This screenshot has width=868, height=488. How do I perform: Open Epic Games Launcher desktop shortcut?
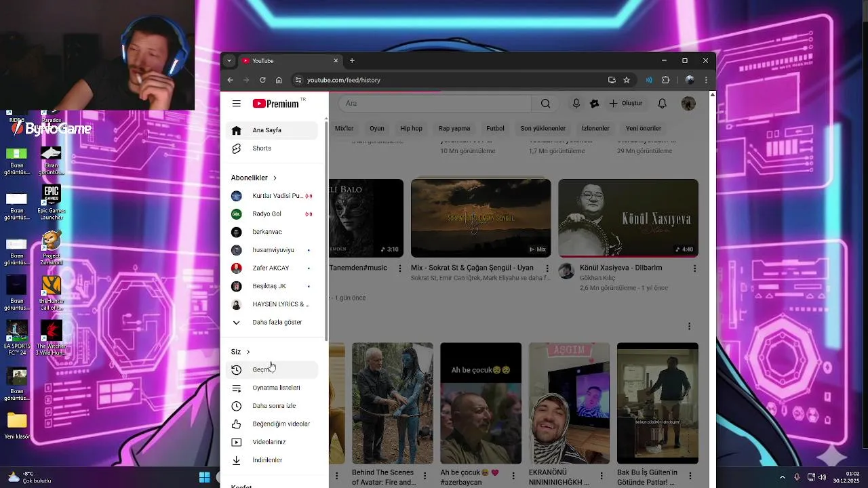coord(52,203)
